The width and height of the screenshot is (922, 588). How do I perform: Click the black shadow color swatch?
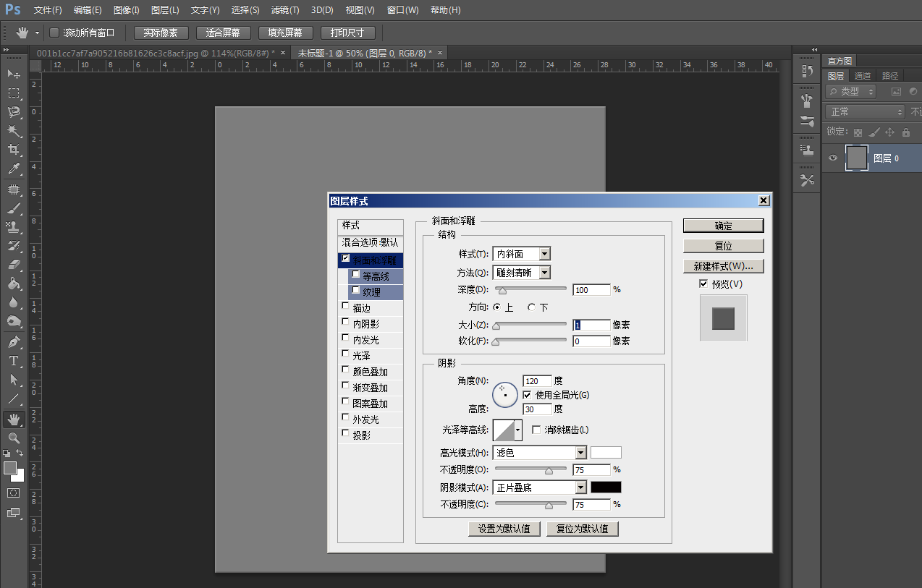[x=606, y=487]
